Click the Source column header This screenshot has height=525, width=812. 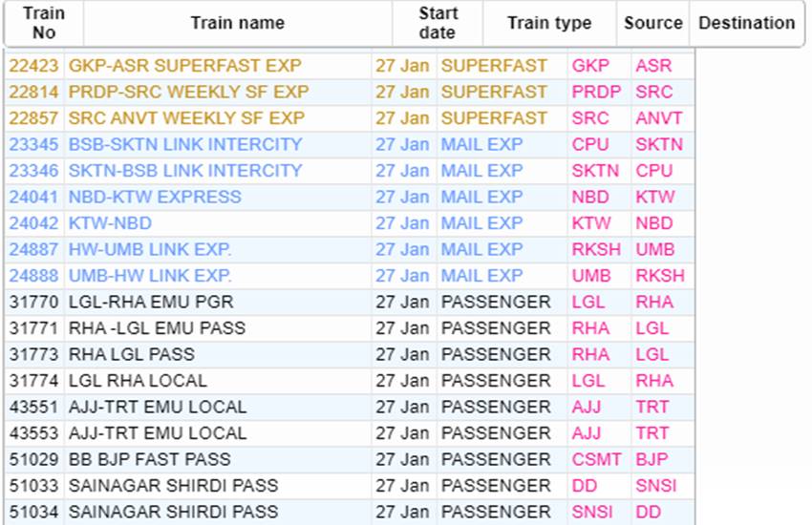[x=653, y=24]
